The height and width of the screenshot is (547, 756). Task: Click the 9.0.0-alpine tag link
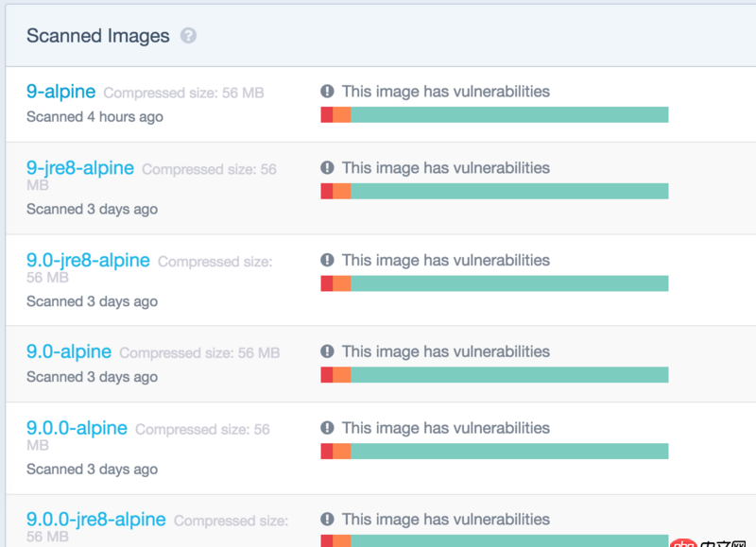coord(76,428)
